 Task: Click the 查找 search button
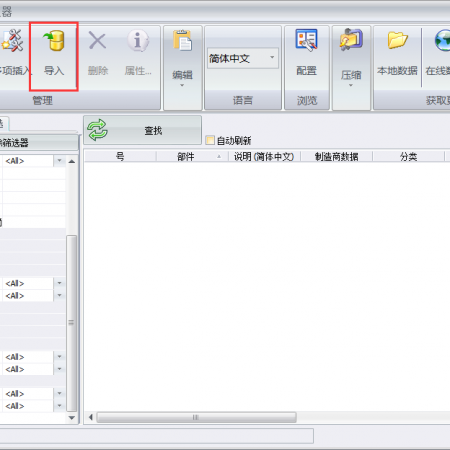tap(142, 130)
